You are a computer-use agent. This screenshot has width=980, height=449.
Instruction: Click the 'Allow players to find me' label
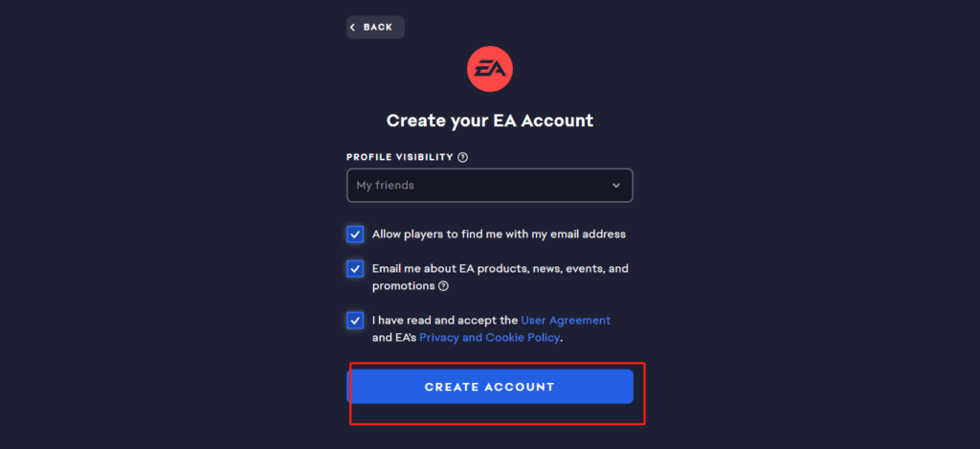point(499,235)
